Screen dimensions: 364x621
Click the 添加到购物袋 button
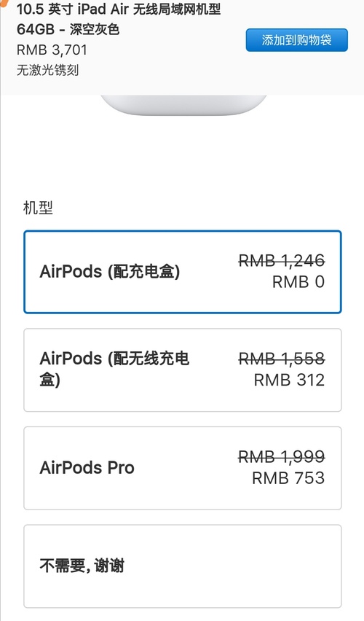coord(297,40)
